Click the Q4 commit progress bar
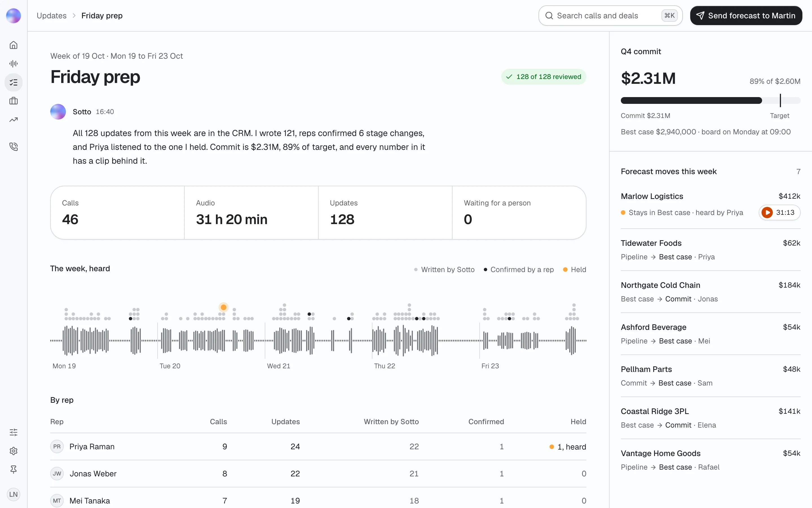The width and height of the screenshot is (812, 508). pyautogui.click(x=710, y=100)
